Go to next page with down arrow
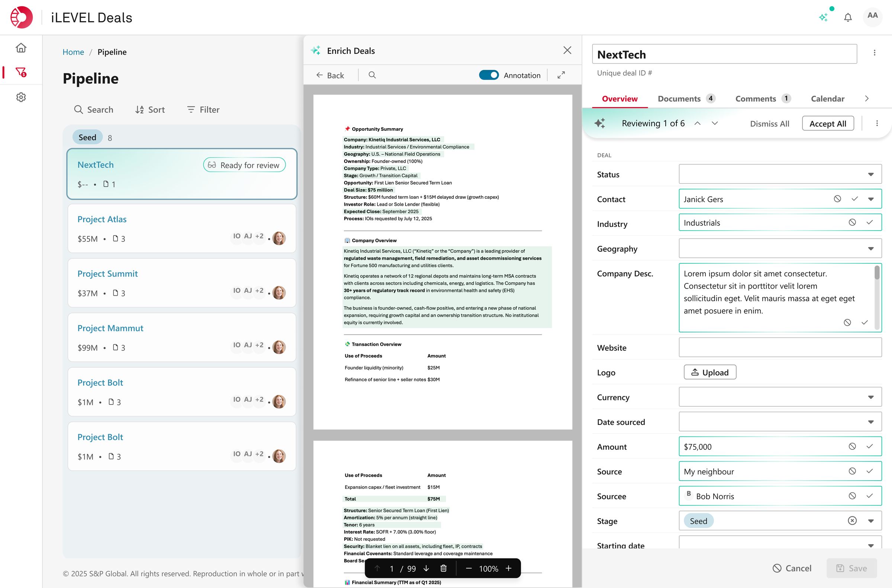Viewport: 892px width, 588px height. click(x=426, y=569)
